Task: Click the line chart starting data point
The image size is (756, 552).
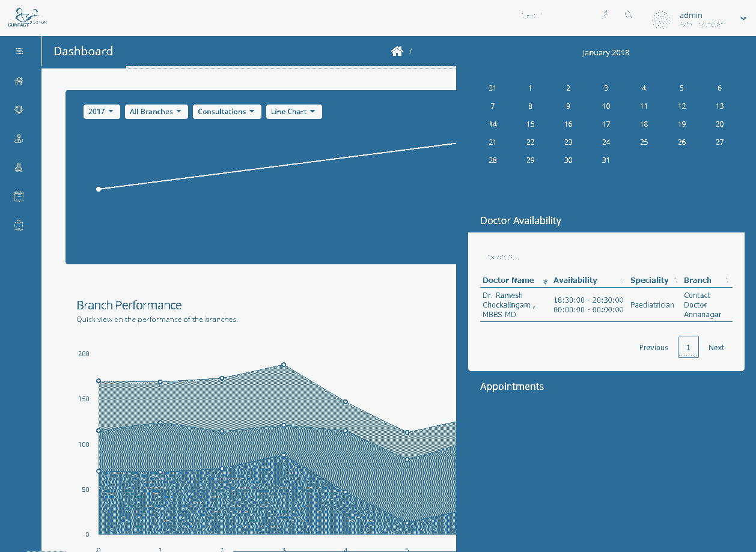Action: click(x=99, y=189)
